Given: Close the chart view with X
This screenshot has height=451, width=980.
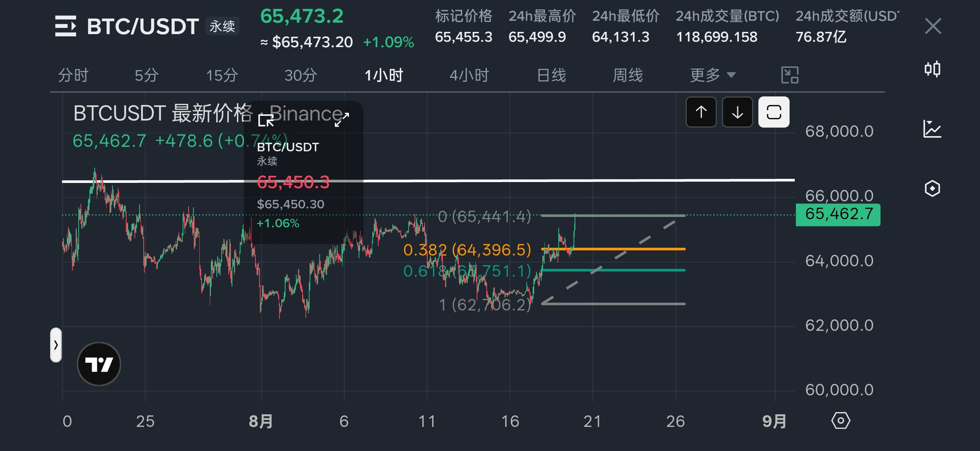Looking at the screenshot, I should click(933, 26).
